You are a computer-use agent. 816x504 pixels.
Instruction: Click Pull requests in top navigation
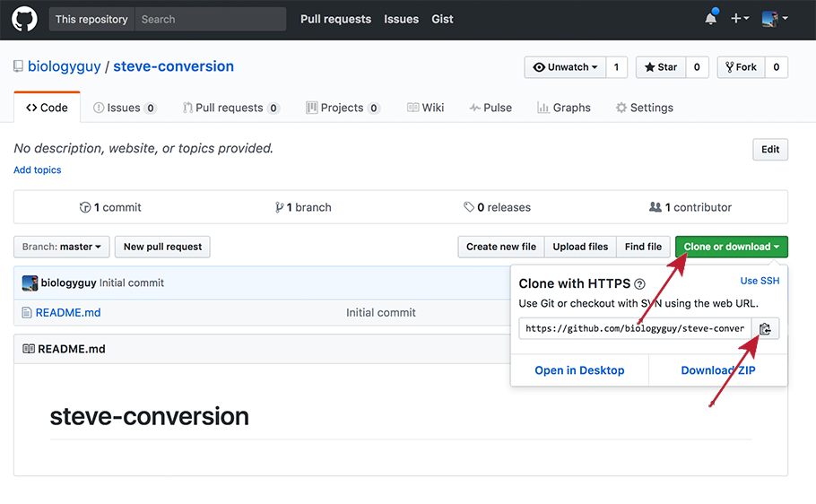click(x=335, y=19)
